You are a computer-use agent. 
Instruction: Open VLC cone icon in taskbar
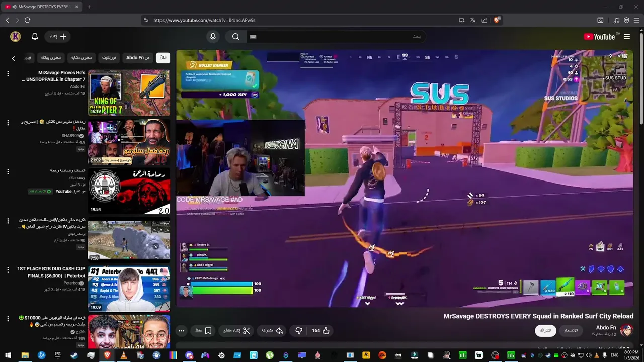pos(123,355)
